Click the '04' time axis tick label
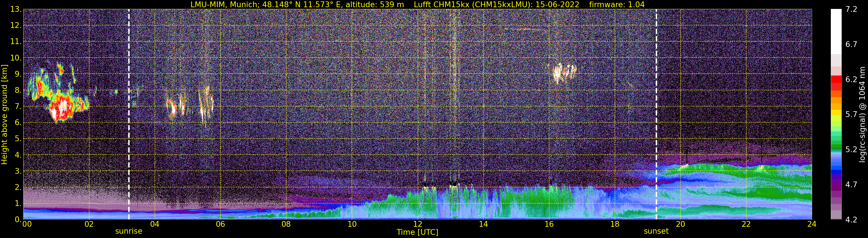 [155, 224]
